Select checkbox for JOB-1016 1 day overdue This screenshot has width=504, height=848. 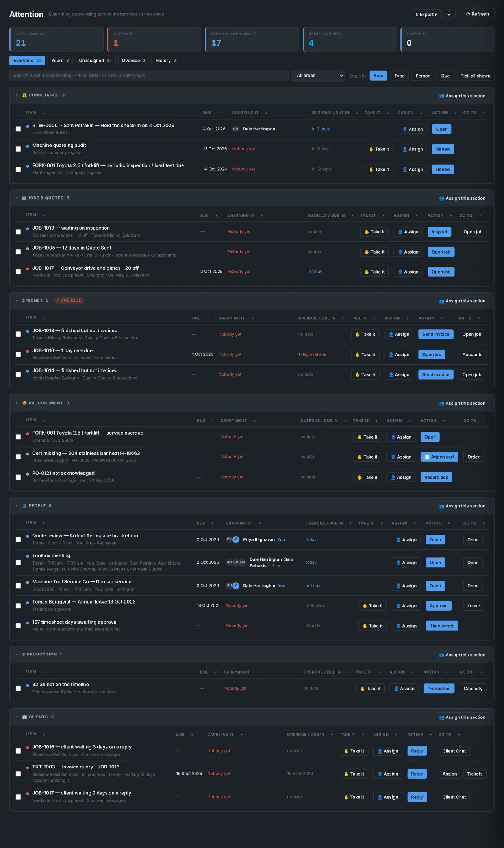pyautogui.click(x=18, y=354)
